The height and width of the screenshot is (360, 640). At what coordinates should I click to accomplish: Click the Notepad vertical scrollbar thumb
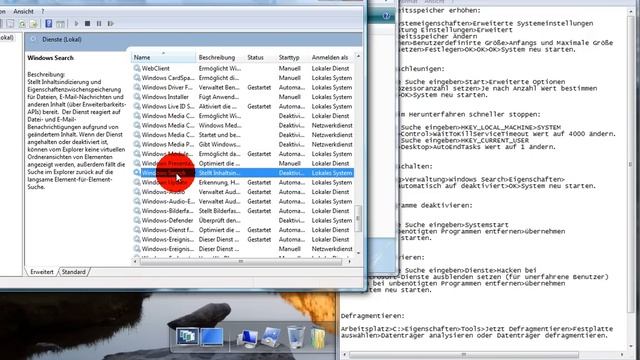[x=631, y=164]
